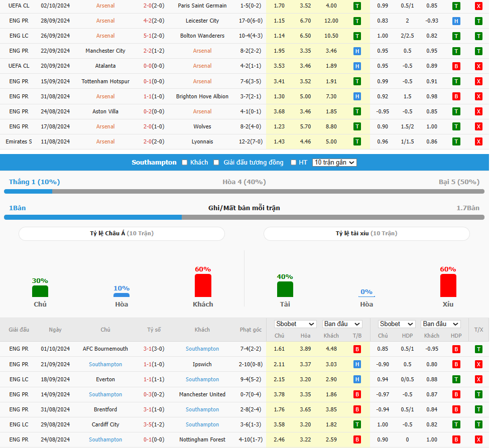Click the green T over/under icon in Manchester United row

pos(478,395)
